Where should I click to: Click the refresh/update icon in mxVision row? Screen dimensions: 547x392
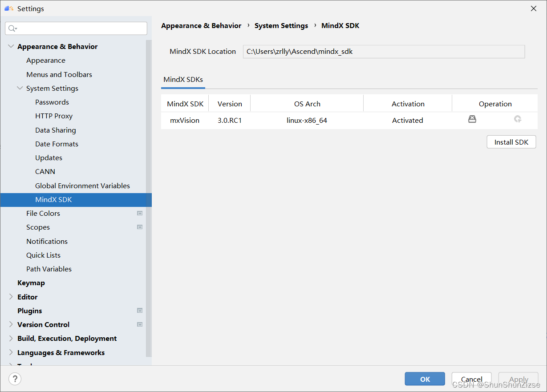[518, 119]
